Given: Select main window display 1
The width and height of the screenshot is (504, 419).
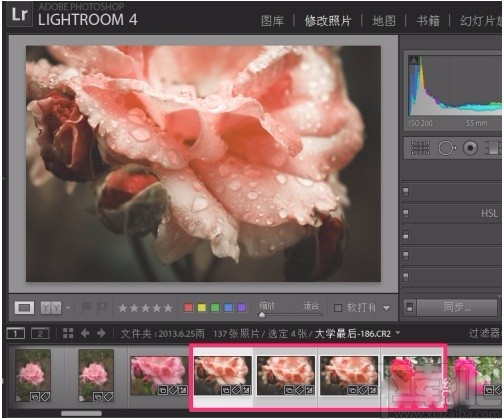Looking at the screenshot, I should click(x=15, y=333).
